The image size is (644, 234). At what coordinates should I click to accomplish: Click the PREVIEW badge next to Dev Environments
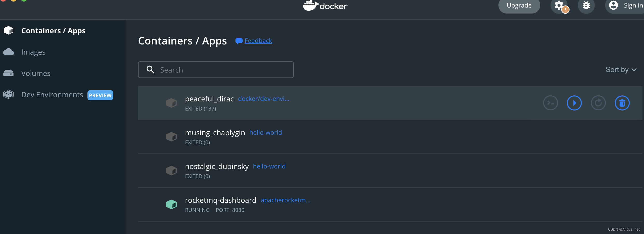coord(100,95)
